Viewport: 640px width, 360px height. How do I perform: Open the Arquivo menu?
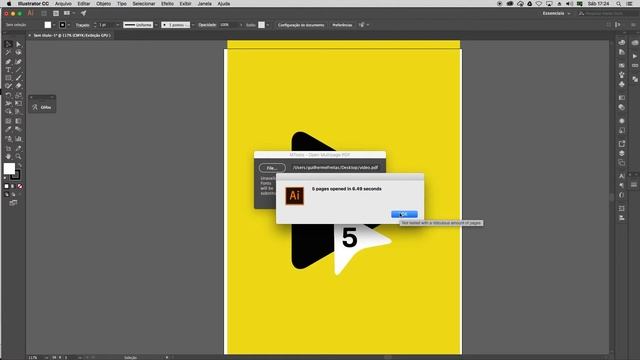tap(63, 4)
